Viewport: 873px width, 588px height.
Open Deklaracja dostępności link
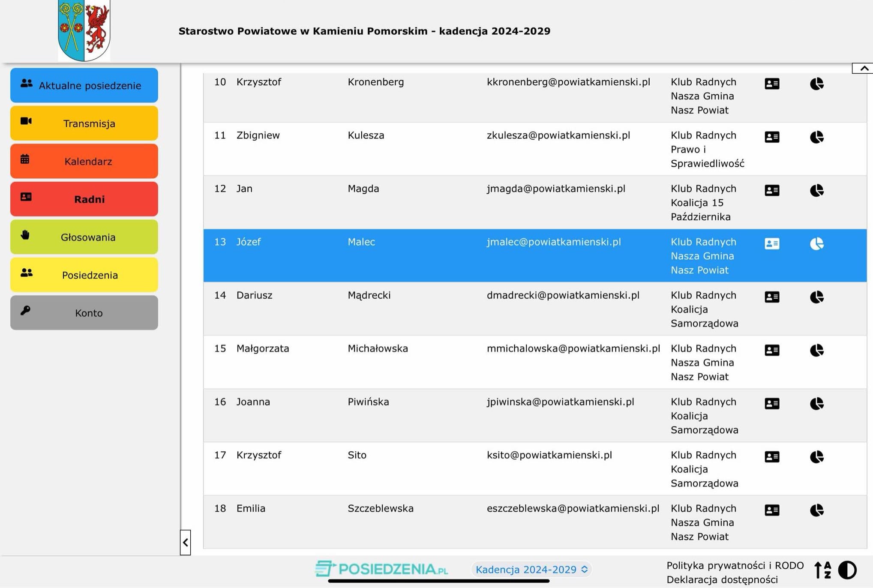click(x=722, y=579)
